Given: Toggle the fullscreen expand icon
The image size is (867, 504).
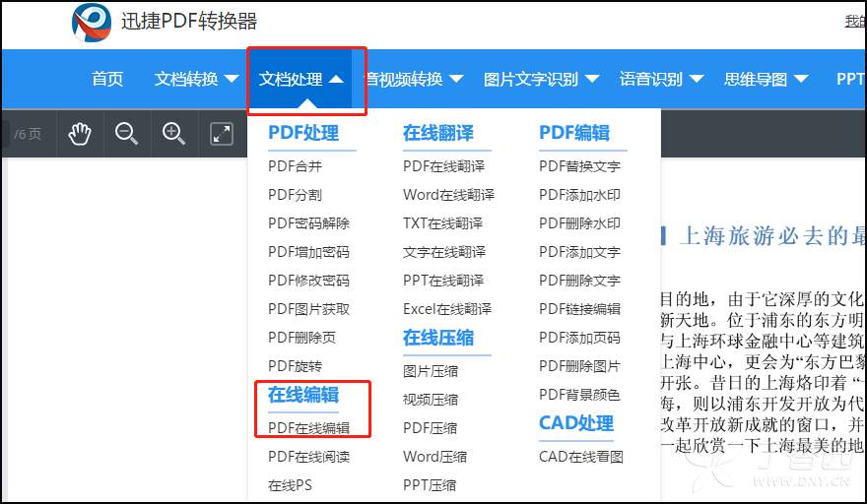Looking at the screenshot, I should 222,134.
